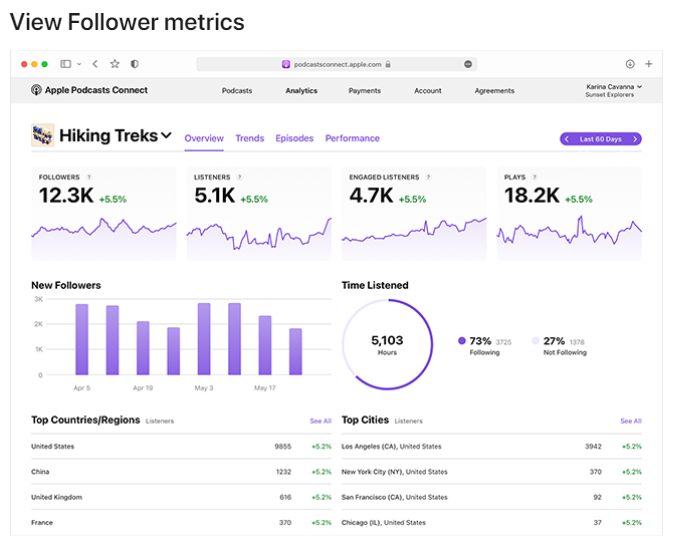Click the privacy shield icon in toolbar
This screenshot has width=674, height=549.
tap(135, 64)
